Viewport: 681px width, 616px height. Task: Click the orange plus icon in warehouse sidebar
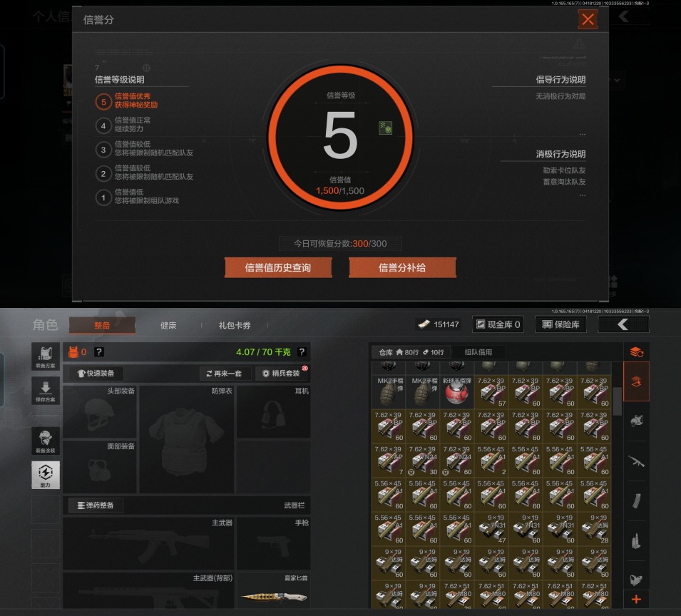636,600
